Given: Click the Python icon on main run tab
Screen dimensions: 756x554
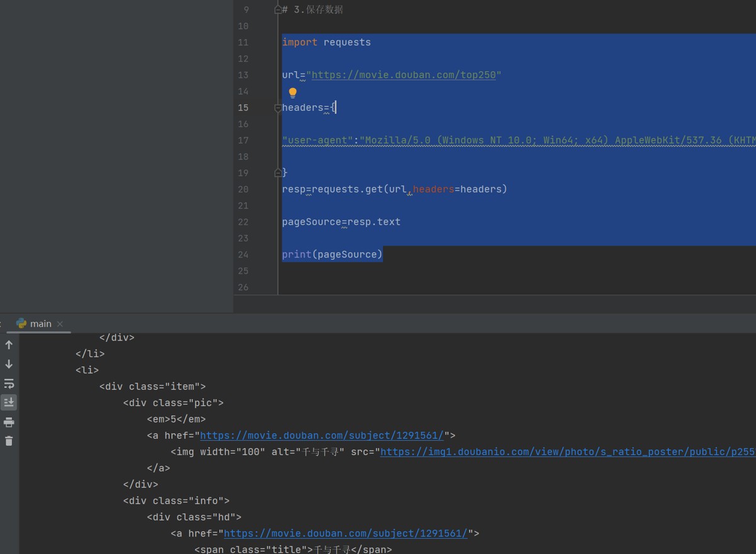Looking at the screenshot, I should pos(21,324).
